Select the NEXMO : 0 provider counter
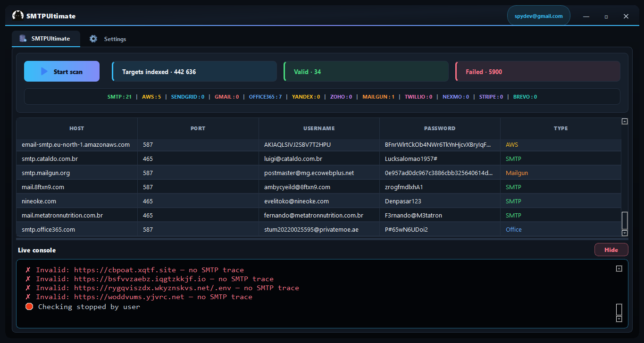The height and width of the screenshot is (343, 644). click(x=456, y=97)
